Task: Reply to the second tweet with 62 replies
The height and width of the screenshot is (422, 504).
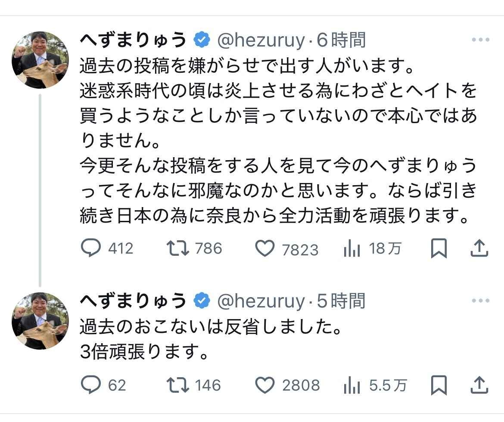Action: tap(91, 385)
